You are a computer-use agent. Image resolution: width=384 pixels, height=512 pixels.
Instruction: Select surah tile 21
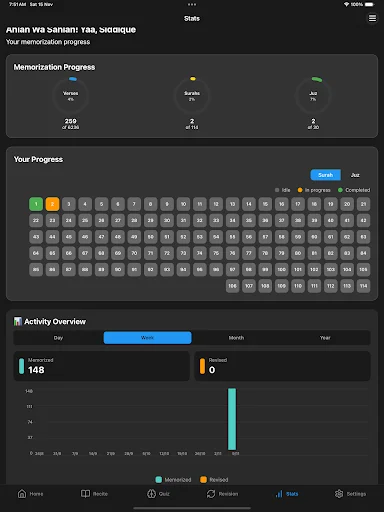coord(363,204)
